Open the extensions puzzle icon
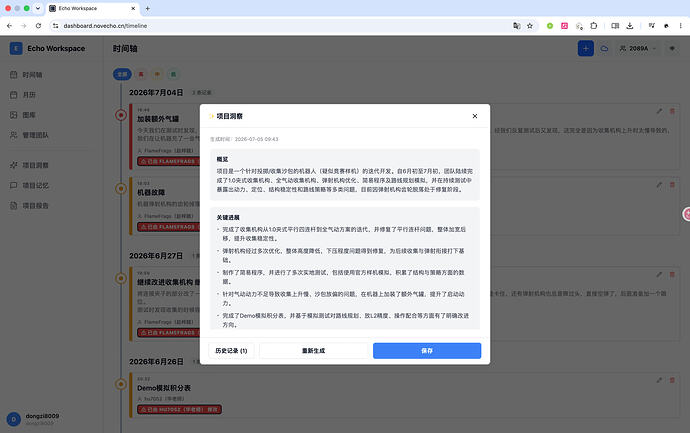 pyautogui.click(x=594, y=26)
